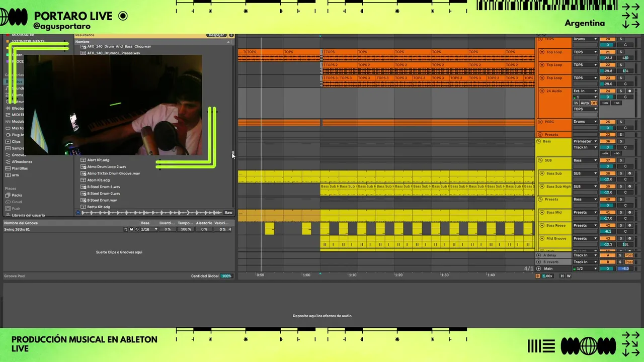Open the Grooves browser category

[18, 155]
